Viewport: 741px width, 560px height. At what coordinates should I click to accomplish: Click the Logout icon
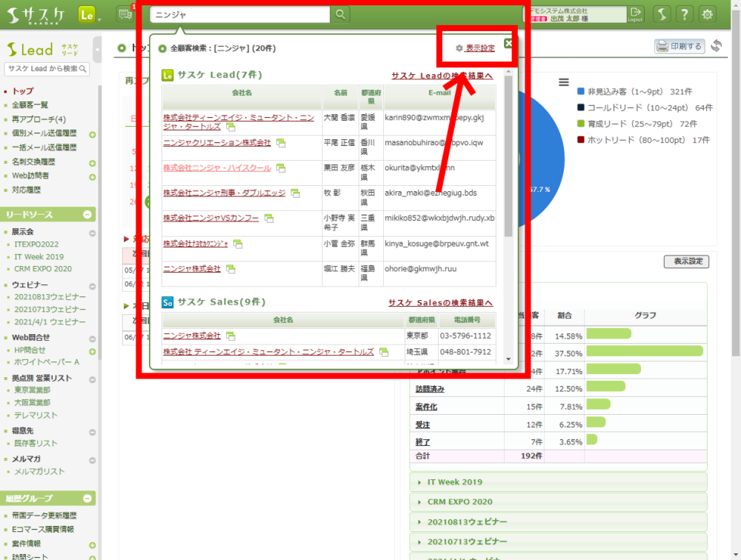pos(635,14)
